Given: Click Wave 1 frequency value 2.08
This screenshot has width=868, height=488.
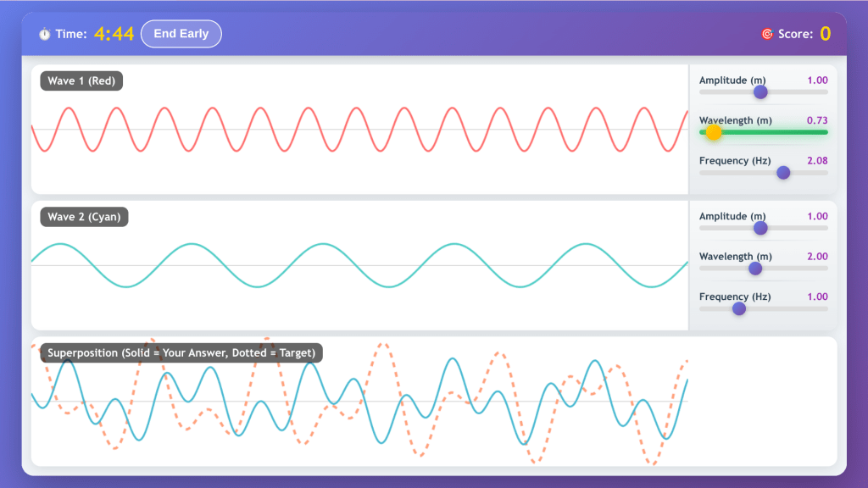Looking at the screenshot, I should point(817,161).
